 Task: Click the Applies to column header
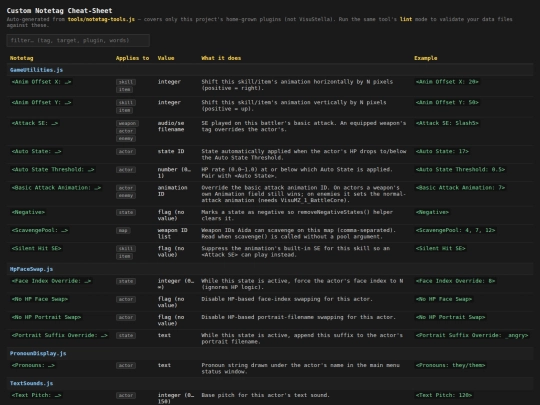pos(132,58)
